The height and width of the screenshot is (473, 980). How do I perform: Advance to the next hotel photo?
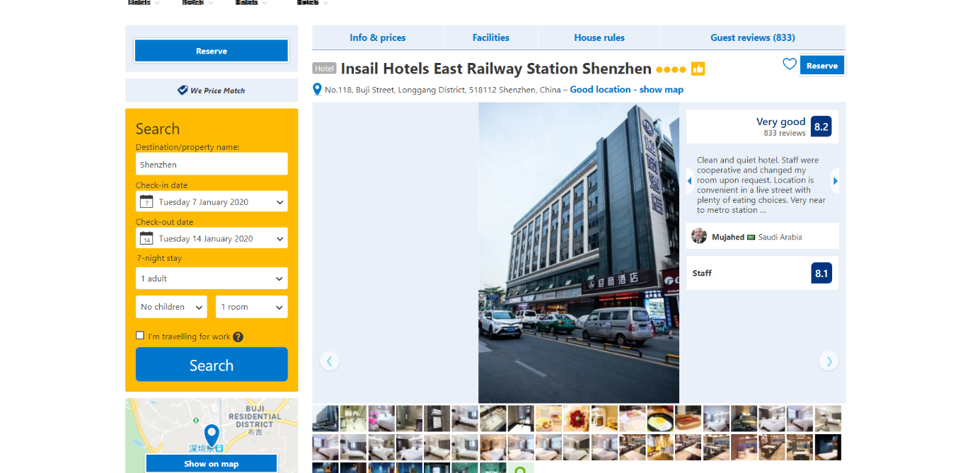coord(828,361)
